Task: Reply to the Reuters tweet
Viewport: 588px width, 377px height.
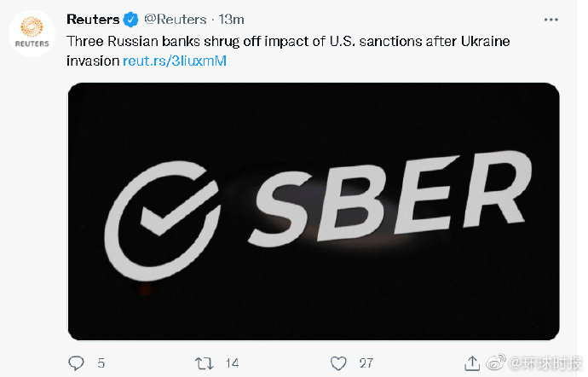Action: [x=75, y=362]
